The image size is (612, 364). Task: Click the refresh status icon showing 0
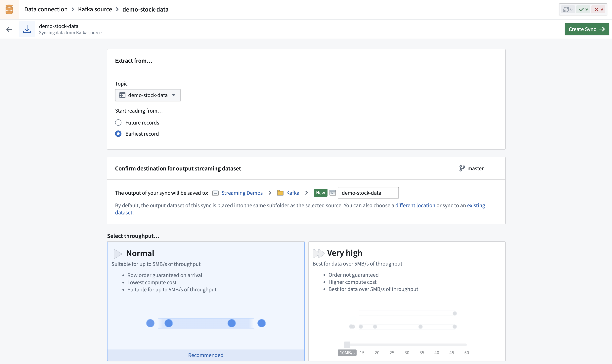(567, 9)
